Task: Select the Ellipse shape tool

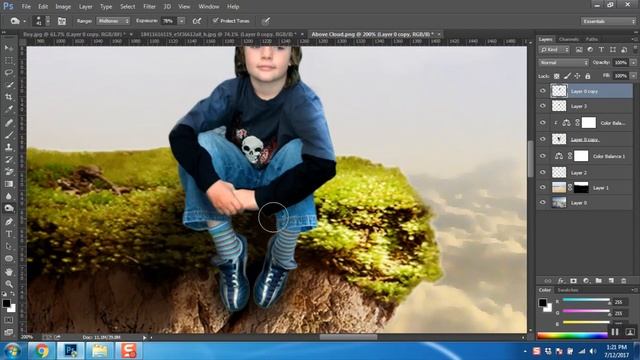Action: point(9,259)
